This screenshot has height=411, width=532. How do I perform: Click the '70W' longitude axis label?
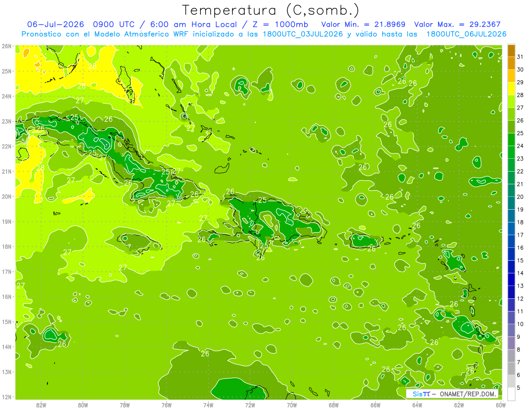292,405
